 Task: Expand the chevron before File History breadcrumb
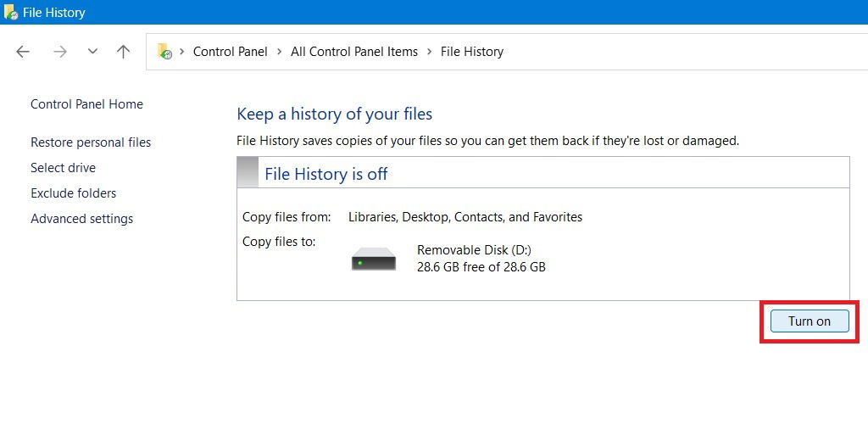point(429,52)
